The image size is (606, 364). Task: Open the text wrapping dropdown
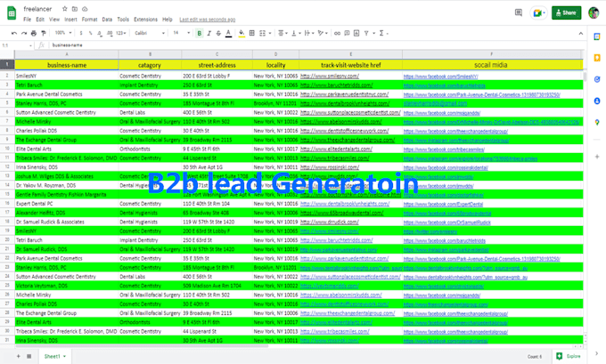309,33
